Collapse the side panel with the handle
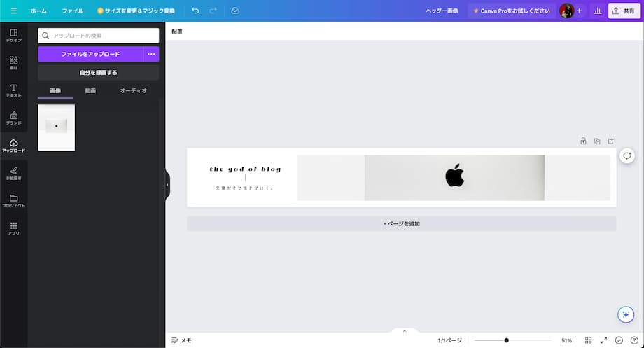This screenshot has height=348, width=644. pyautogui.click(x=167, y=186)
